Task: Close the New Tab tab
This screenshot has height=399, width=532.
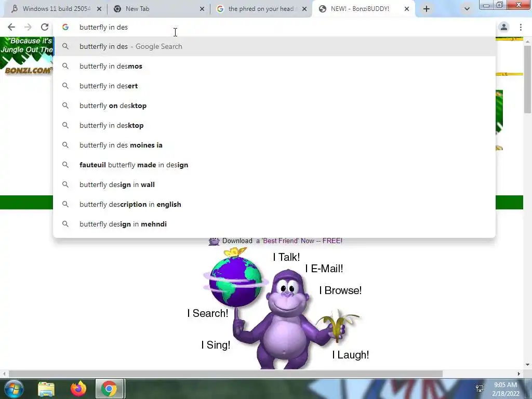Action: coord(202,9)
